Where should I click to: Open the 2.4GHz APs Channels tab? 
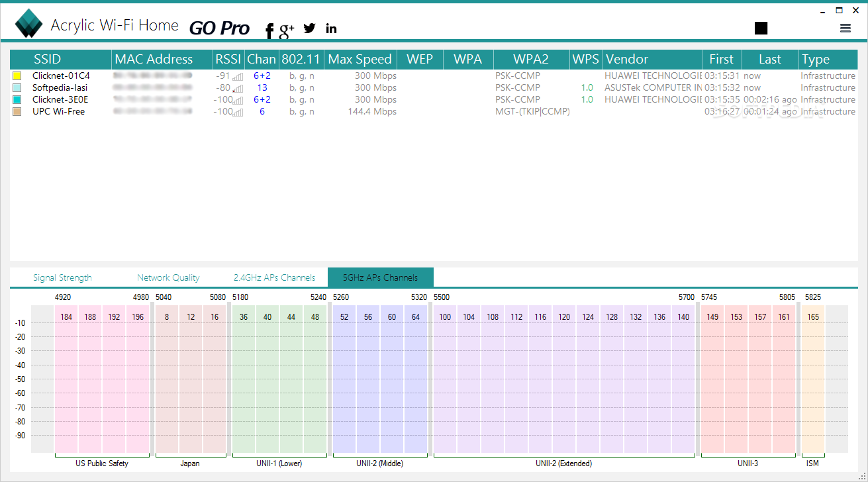tap(275, 277)
